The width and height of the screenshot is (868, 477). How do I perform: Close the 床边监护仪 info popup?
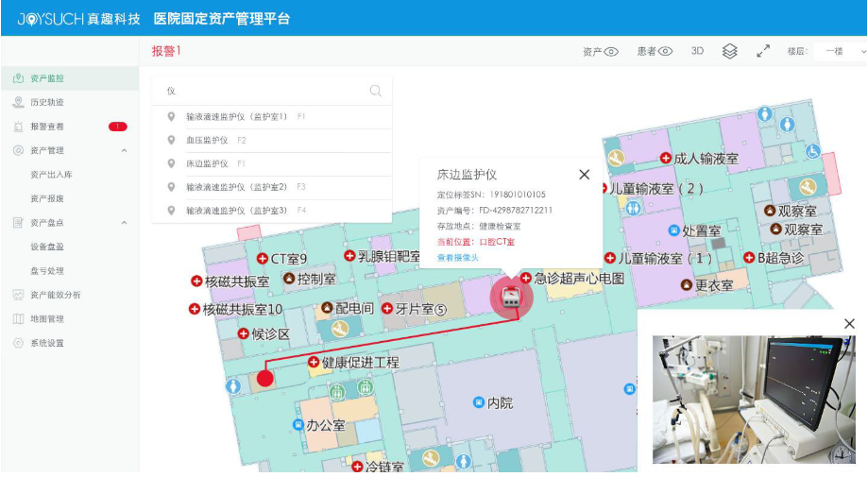[x=584, y=175]
